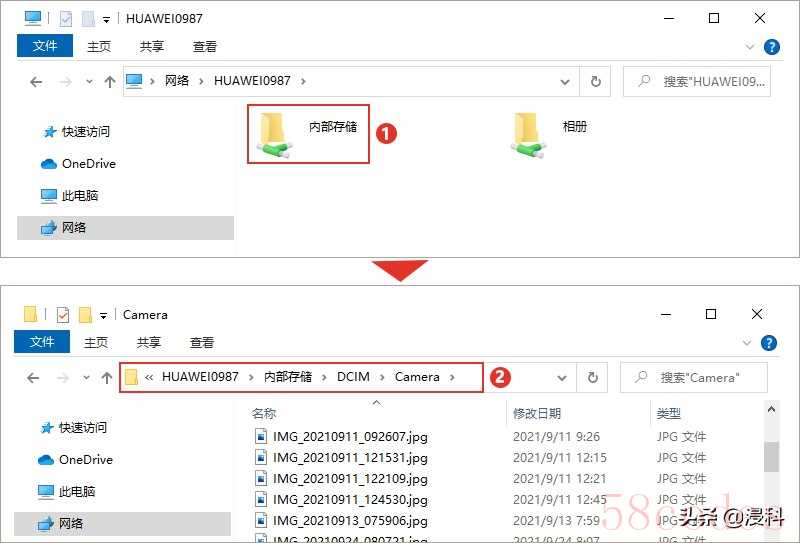Select 网络 in Camera window sidebar
Viewport: 800px width, 543px height.
pos(122,524)
